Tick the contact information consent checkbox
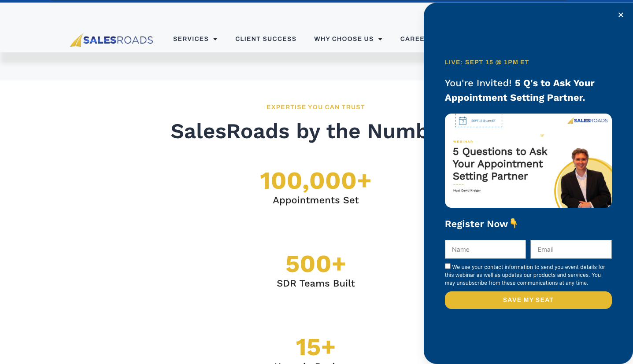 (x=448, y=266)
